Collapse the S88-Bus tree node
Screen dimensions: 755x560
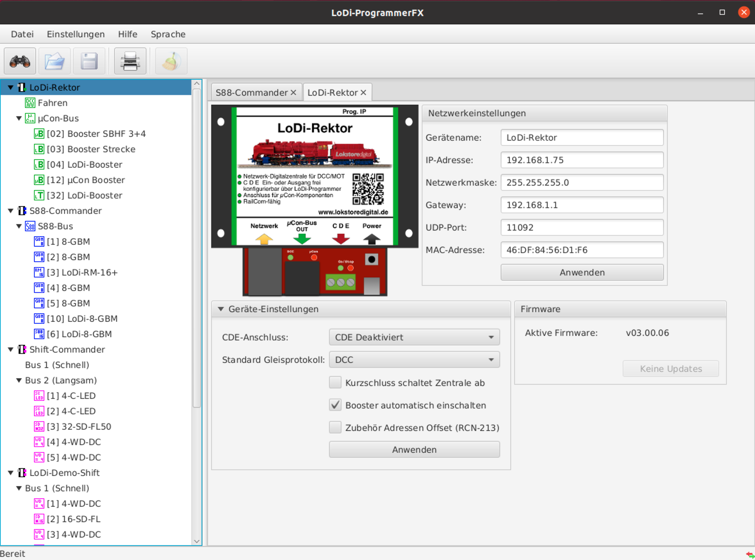(19, 226)
